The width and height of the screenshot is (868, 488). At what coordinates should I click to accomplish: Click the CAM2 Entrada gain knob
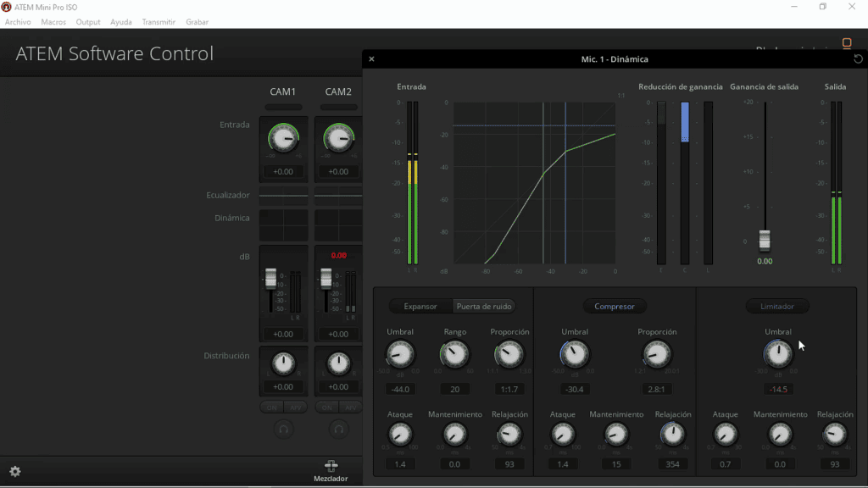[339, 138]
